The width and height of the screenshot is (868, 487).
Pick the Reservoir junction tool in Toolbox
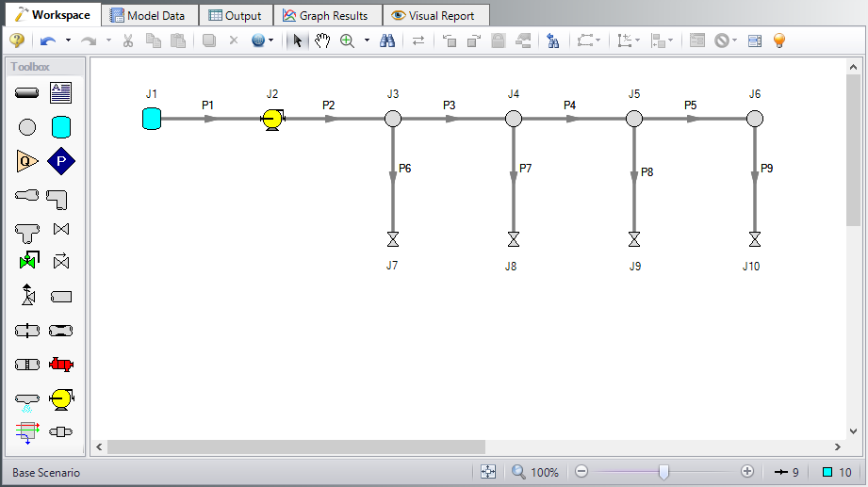coord(61,127)
